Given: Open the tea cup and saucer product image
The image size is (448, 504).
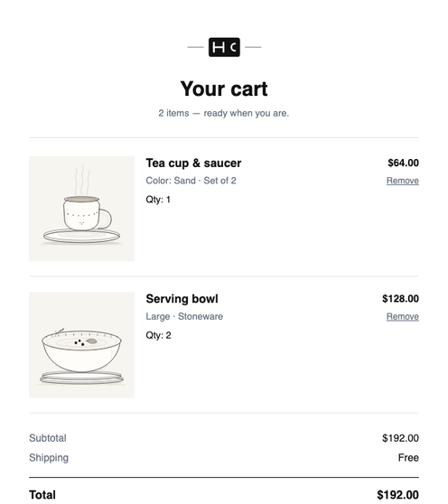Looking at the screenshot, I should click(x=81, y=209).
